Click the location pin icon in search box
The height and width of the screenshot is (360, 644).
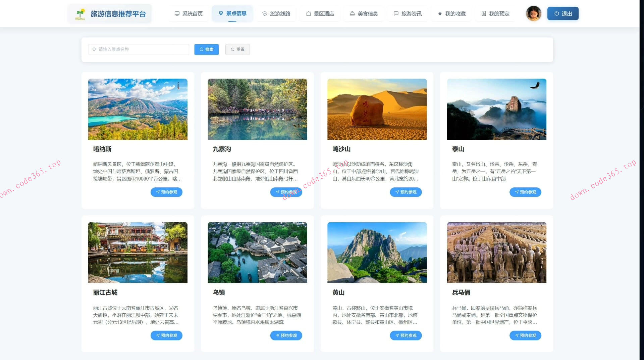[x=94, y=49]
